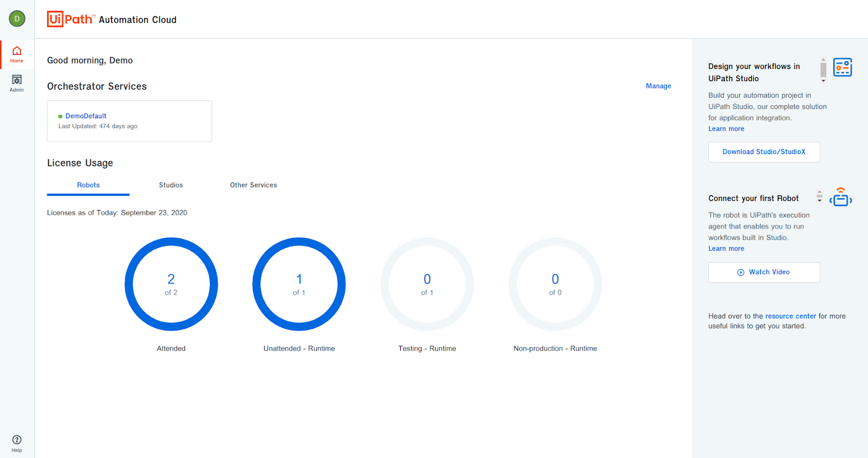Click 'Design your workflows in UiPath Studio' heading
This screenshot has width=868, height=458.
click(754, 72)
